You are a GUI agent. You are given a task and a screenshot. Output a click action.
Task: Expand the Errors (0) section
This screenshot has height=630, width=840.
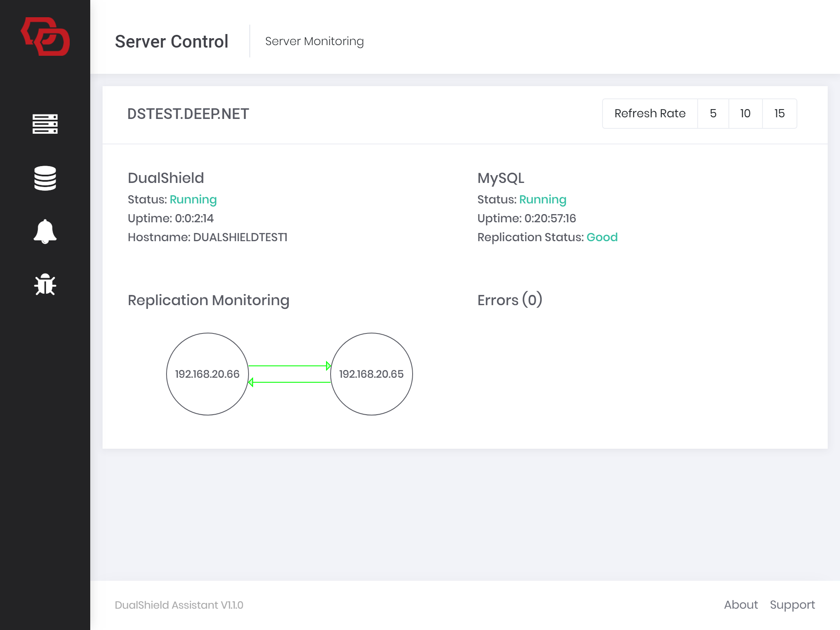509,300
